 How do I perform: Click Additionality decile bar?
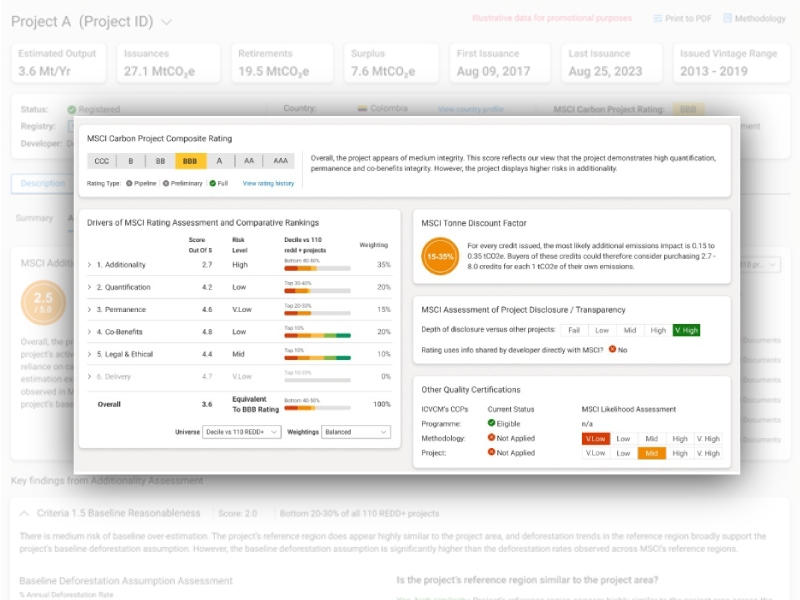point(317,268)
